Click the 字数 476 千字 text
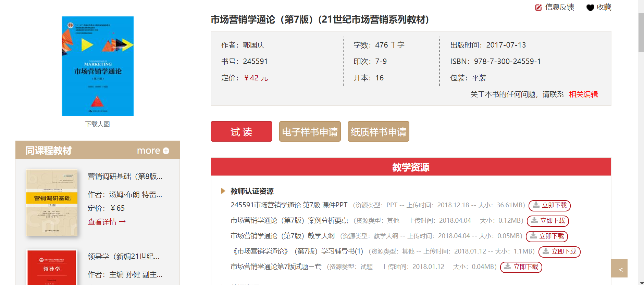This screenshot has width=644, height=285. [x=379, y=45]
